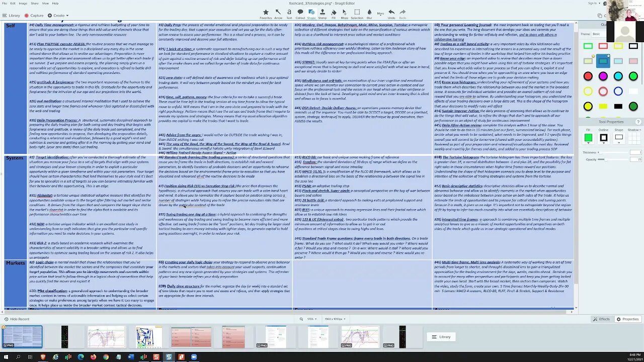Click the red Capture button
The image size is (644, 362).
(x=34, y=16)
